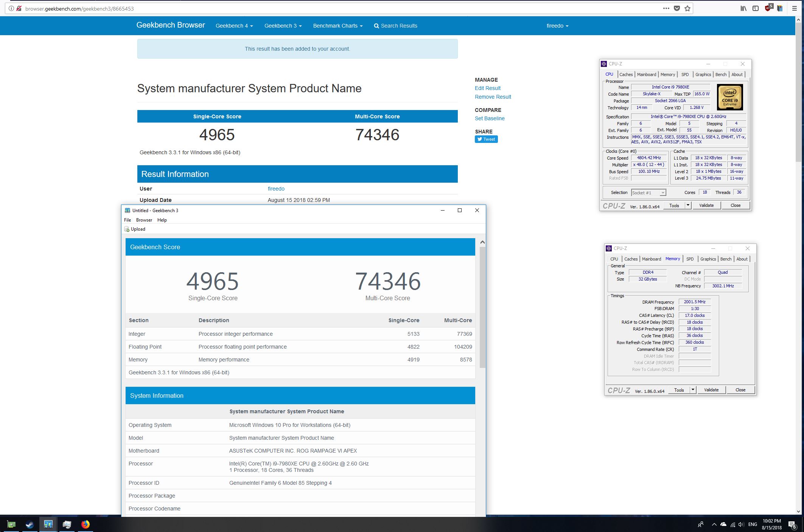Switch to Geekbench app in taskbar
The image size is (804, 532).
[48, 524]
